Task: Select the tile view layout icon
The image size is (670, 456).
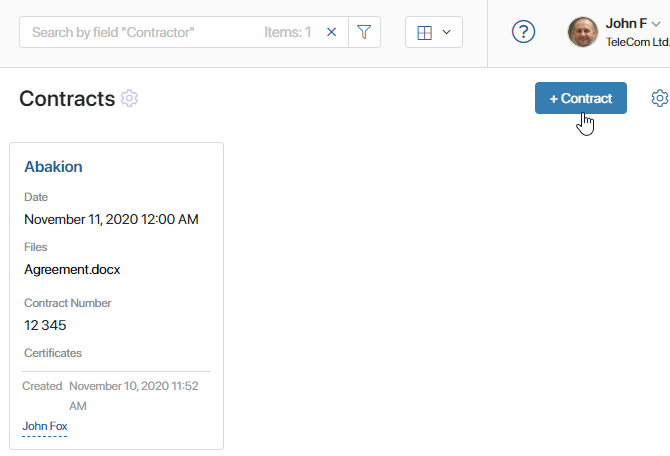Action: click(x=424, y=32)
